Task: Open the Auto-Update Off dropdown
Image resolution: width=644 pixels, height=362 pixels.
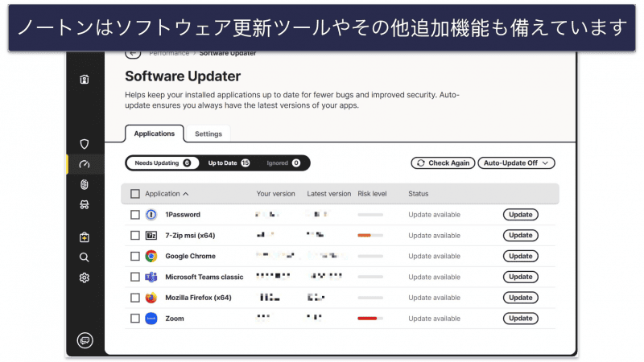Action: (516, 163)
